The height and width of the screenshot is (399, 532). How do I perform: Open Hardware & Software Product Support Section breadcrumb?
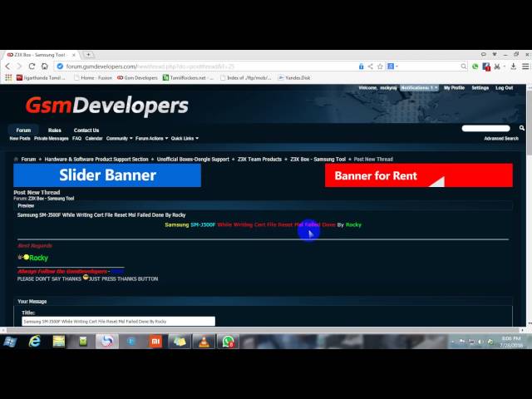click(96, 159)
